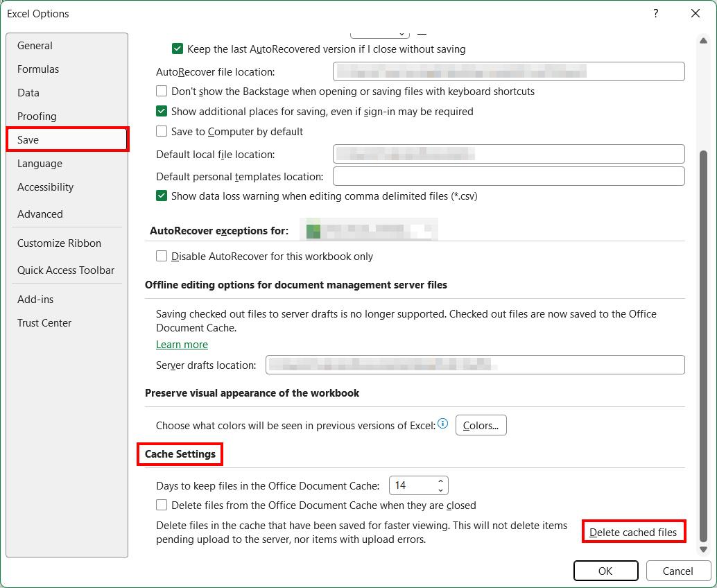Click the scrollbar down arrow
The image size is (717, 588).
[x=704, y=550]
